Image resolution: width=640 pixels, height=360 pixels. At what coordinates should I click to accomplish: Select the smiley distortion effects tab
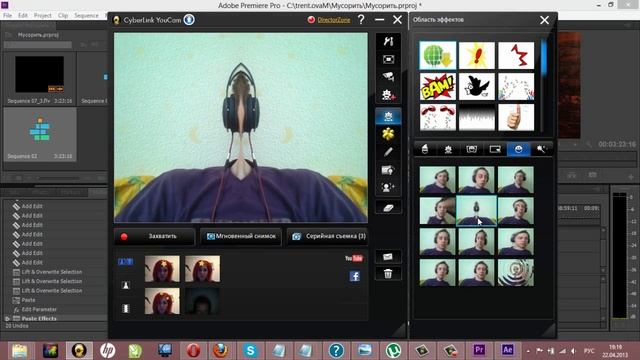[518, 149]
